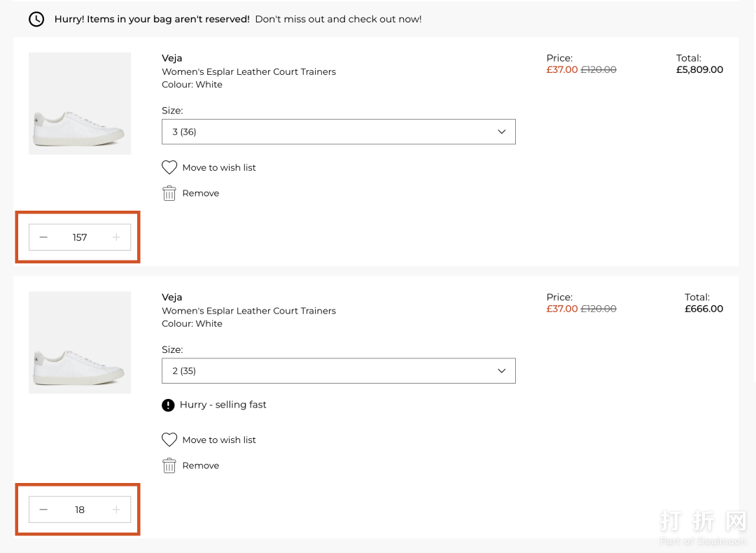Click trash icon for size 2 (35) item

coord(169,465)
